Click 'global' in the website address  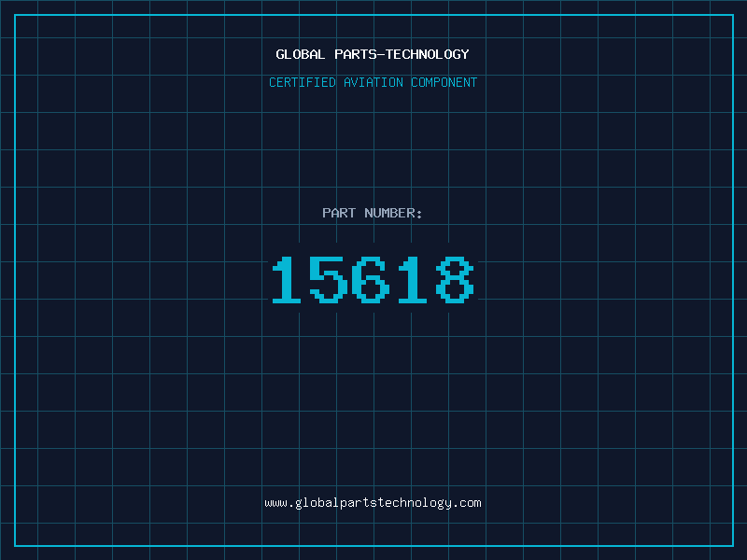pyautogui.click(x=317, y=503)
